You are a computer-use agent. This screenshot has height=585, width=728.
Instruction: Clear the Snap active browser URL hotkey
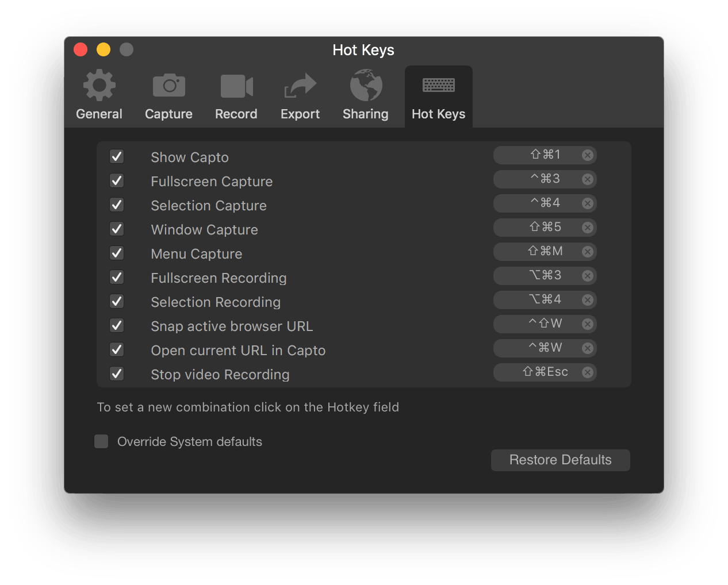click(587, 324)
